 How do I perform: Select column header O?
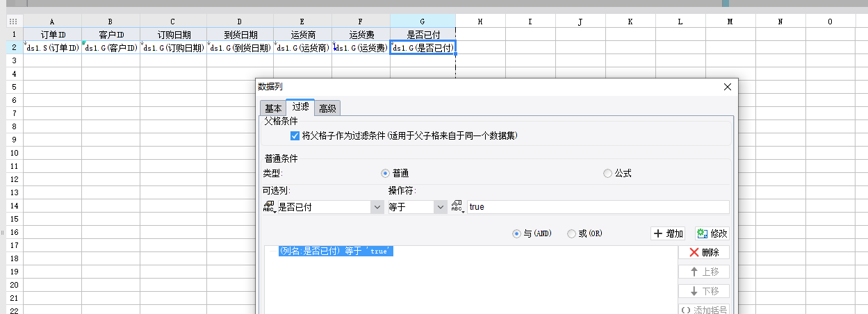pos(830,22)
